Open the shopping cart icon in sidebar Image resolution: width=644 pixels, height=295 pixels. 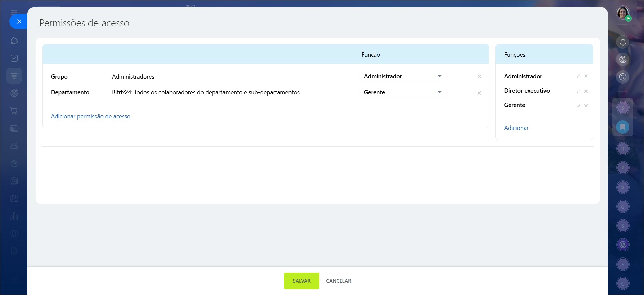pos(14,111)
